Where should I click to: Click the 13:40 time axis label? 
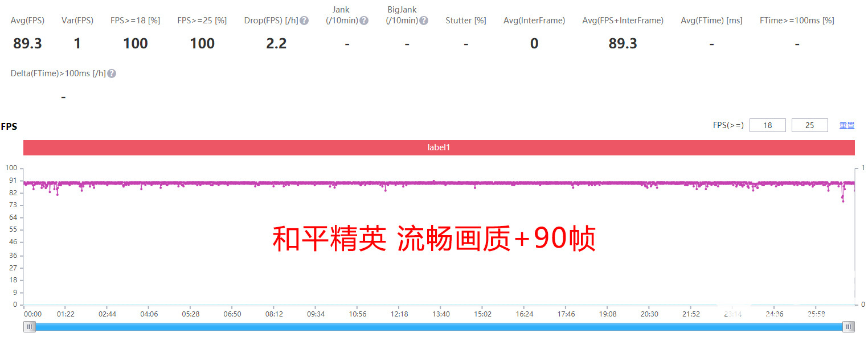[441, 314]
